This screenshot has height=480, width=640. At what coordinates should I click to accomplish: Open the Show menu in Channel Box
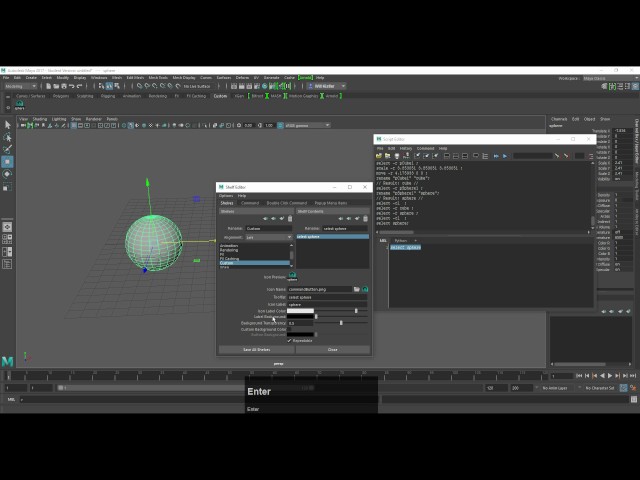pyautogui.click(x=605, y=119)
